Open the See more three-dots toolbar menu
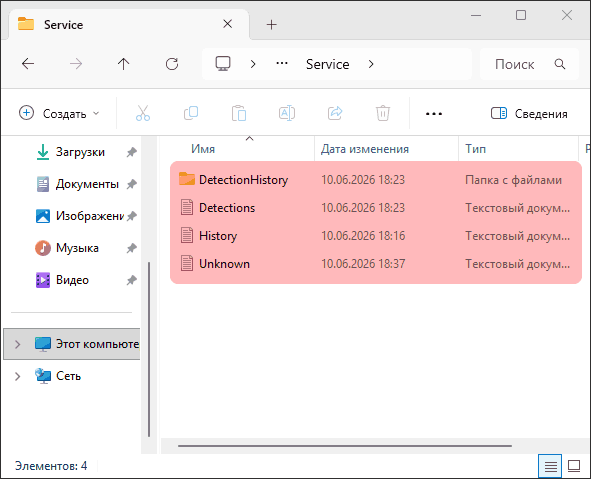591x479 pixels. click(x=434, y=113)
